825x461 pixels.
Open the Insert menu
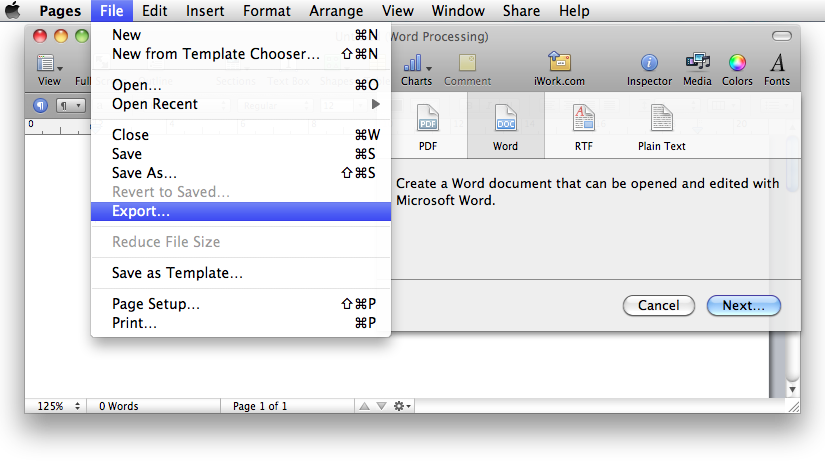tap(205, 11)
